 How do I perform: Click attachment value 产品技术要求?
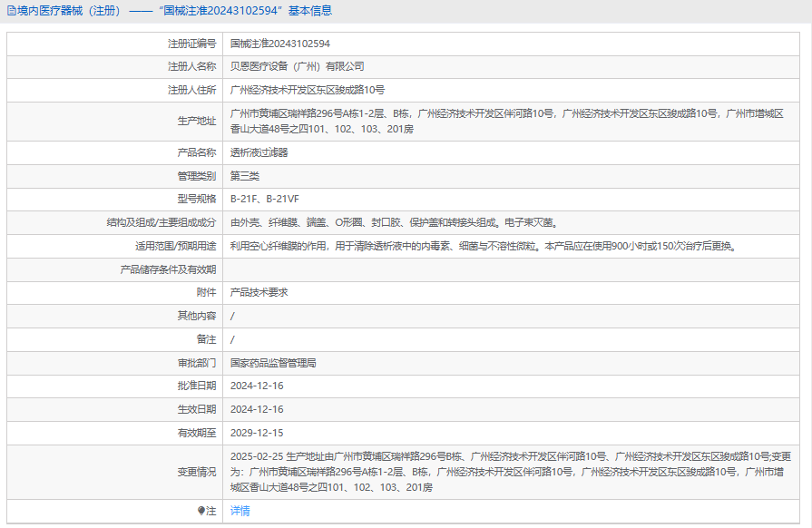click(x=259, y=292)
